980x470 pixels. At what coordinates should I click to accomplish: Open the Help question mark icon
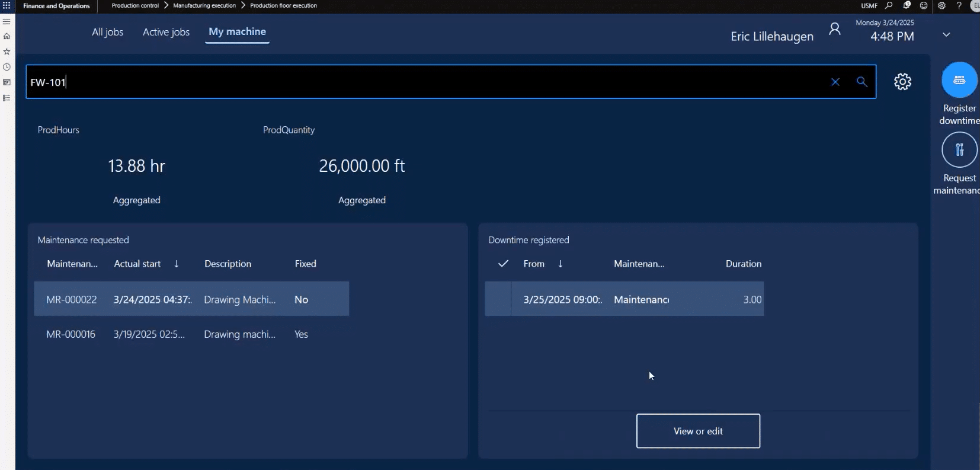pyautogui.click(x=959, y=6)
